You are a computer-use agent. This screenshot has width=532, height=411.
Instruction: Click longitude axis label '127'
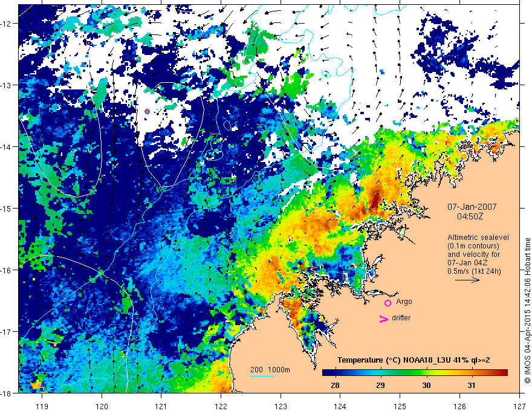point(519,406)
